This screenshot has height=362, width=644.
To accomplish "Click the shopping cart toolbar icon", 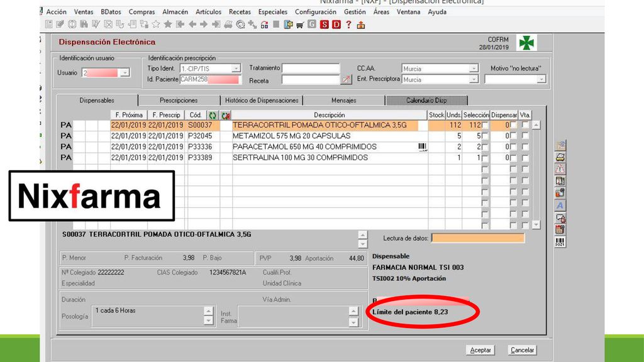I will pos(300,25).
